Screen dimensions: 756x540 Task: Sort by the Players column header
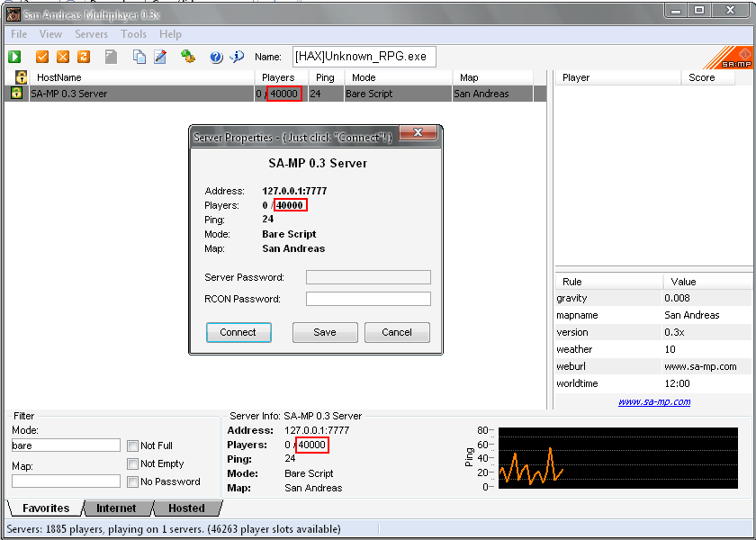pos(281,77)
